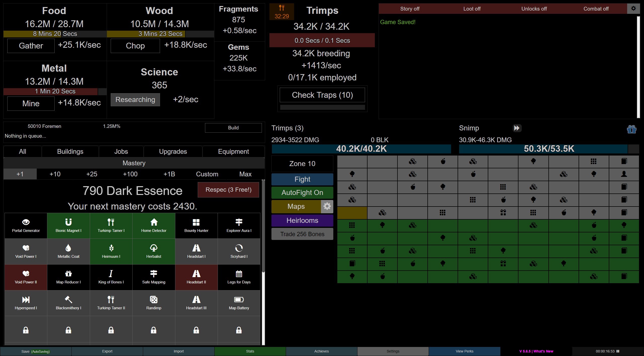Open the Maps panel
644x356 pixels.
pos(296,206)
